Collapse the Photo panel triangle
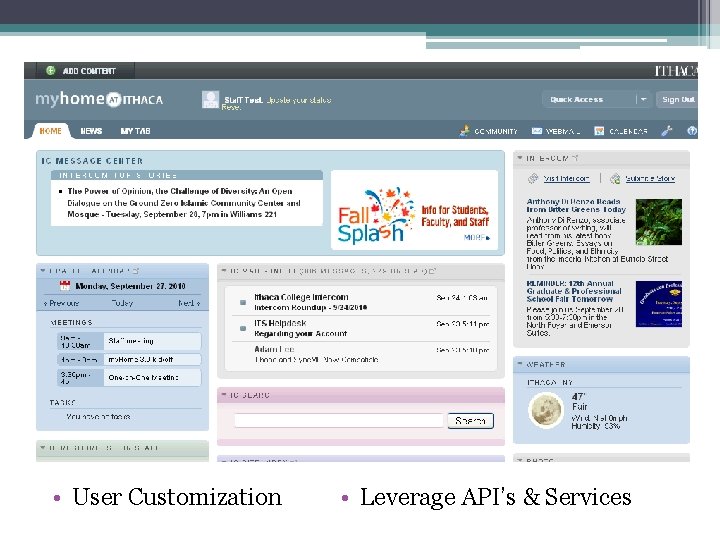 click(520, 459)
